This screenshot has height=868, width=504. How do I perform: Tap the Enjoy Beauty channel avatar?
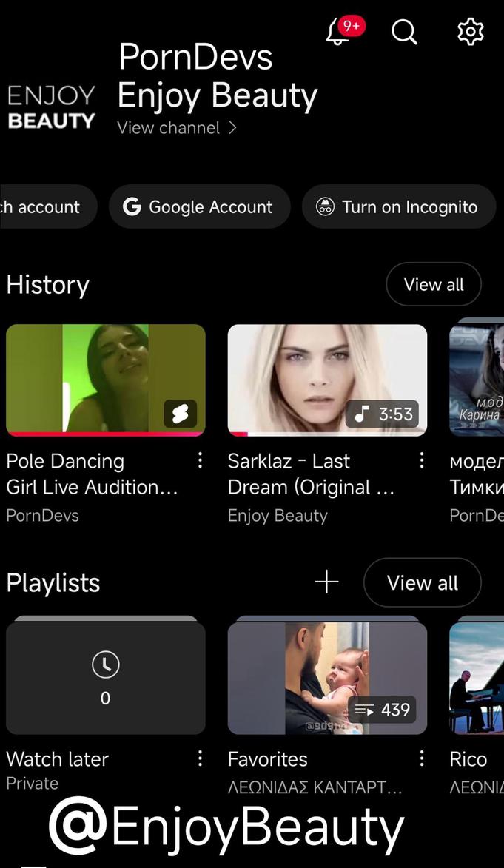(51, 108)
